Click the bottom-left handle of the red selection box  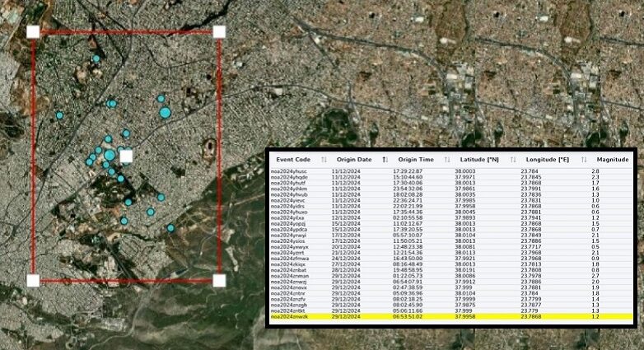point(33,280)
